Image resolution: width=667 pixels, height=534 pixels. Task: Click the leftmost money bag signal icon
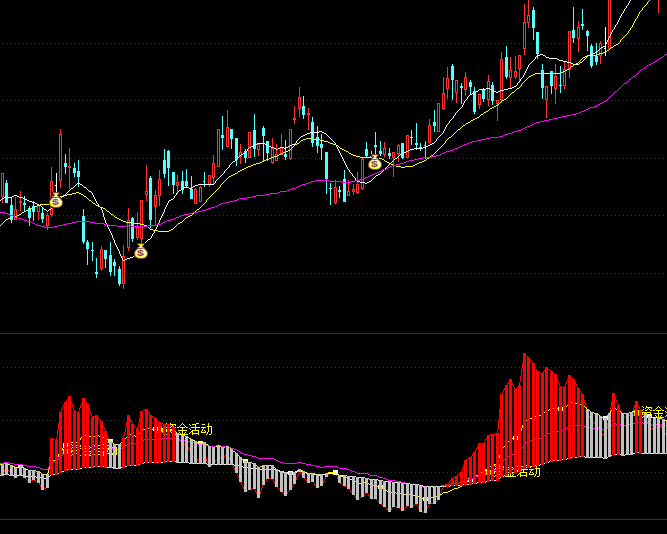(56, 201)
